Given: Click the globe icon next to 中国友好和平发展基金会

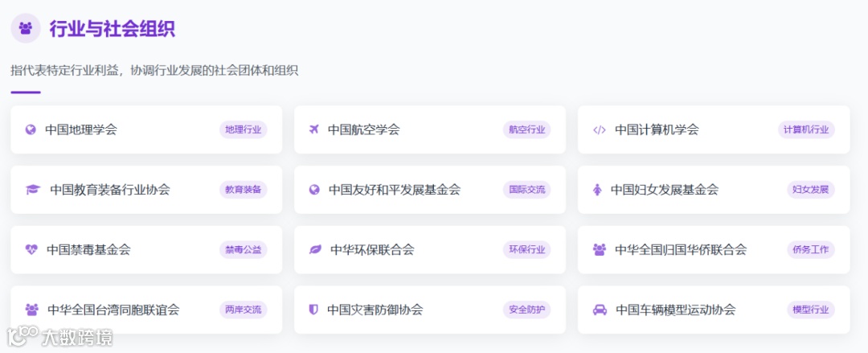Looking at the screenshot, I should click(x=314, y=190).
